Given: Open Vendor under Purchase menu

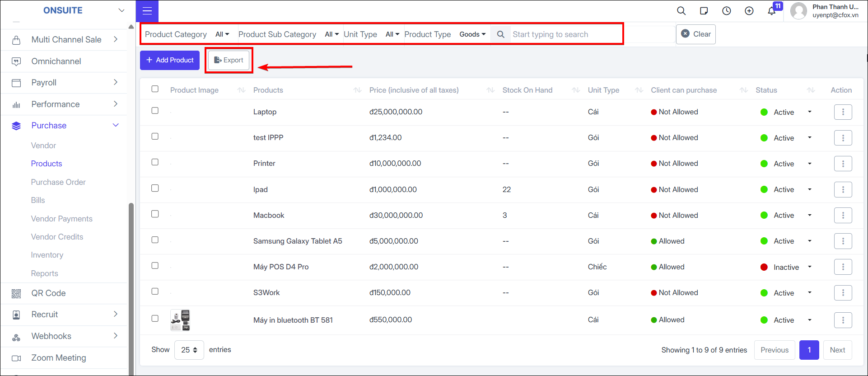Looking at the screenshot, I should (43, 146).
